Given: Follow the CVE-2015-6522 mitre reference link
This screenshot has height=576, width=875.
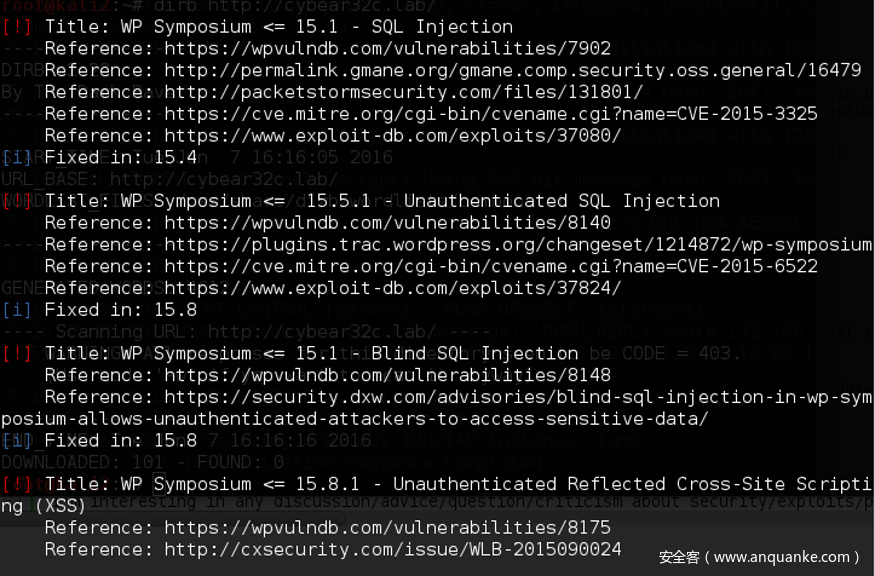Looking at the screenshot, I should [x=491, y=266].
